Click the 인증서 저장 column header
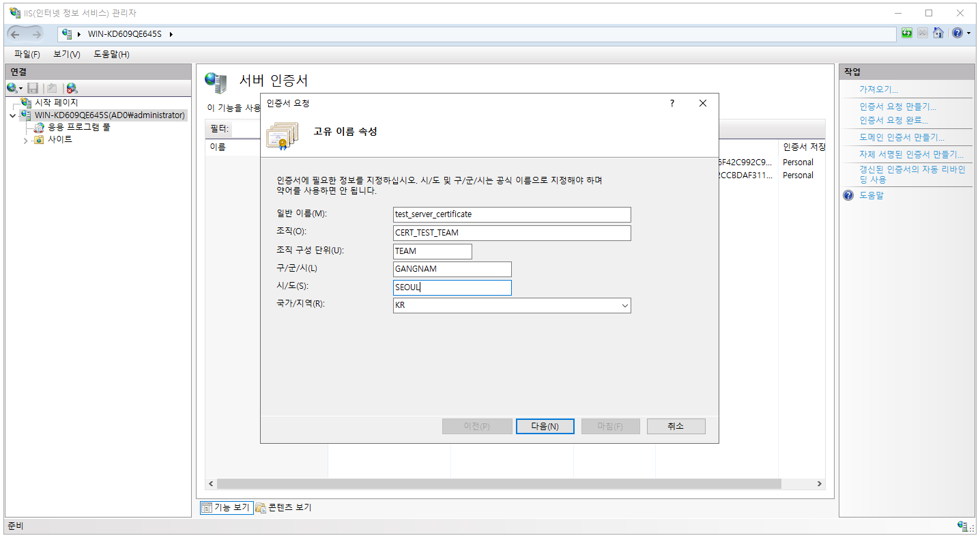Image resolution: width=980 pixels, height=538 pixels. pyautogui.click(x=803, y=147)
